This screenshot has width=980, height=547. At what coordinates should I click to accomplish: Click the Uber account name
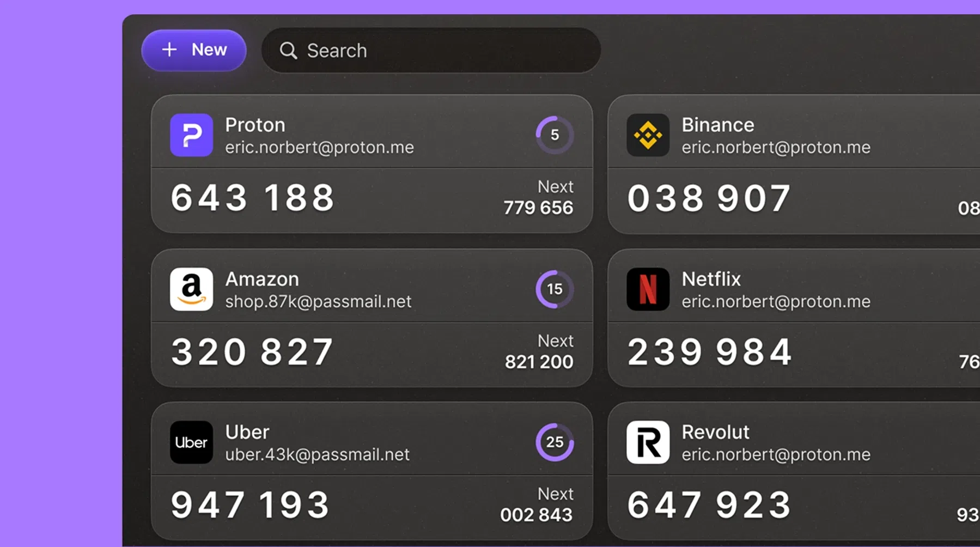[247, 432]
